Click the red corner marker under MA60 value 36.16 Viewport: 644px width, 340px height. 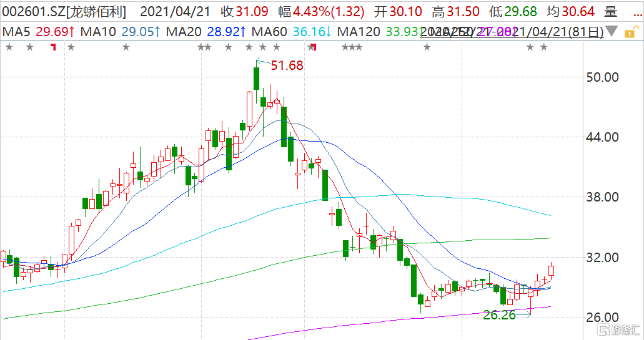click(314, 47)
